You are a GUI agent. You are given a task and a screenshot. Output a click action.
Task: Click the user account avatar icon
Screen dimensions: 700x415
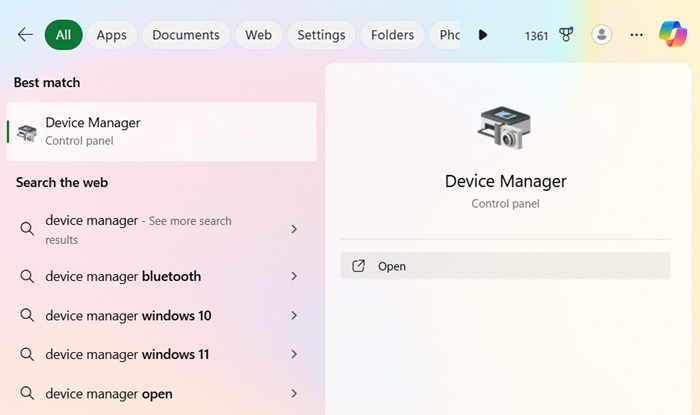tap(601, 34)
